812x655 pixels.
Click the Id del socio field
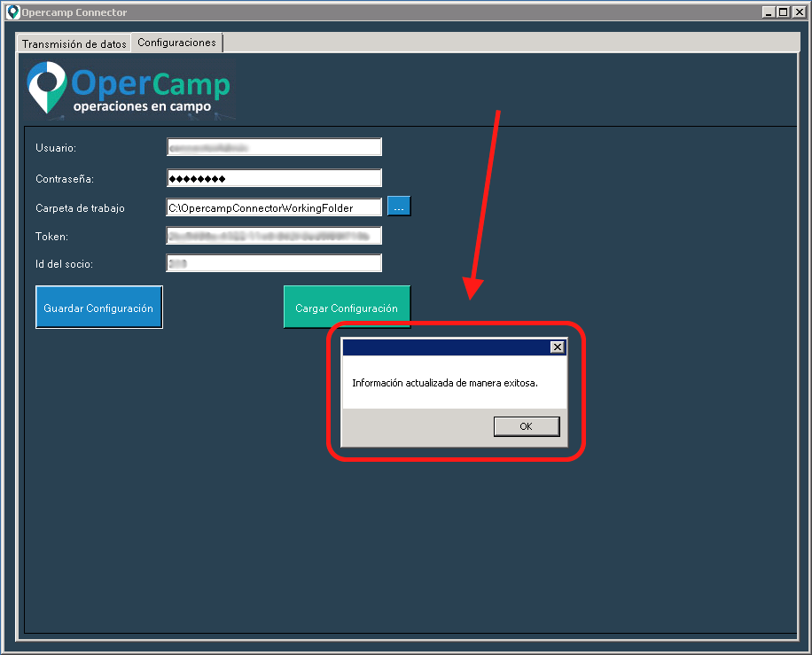tap(274, 263)
